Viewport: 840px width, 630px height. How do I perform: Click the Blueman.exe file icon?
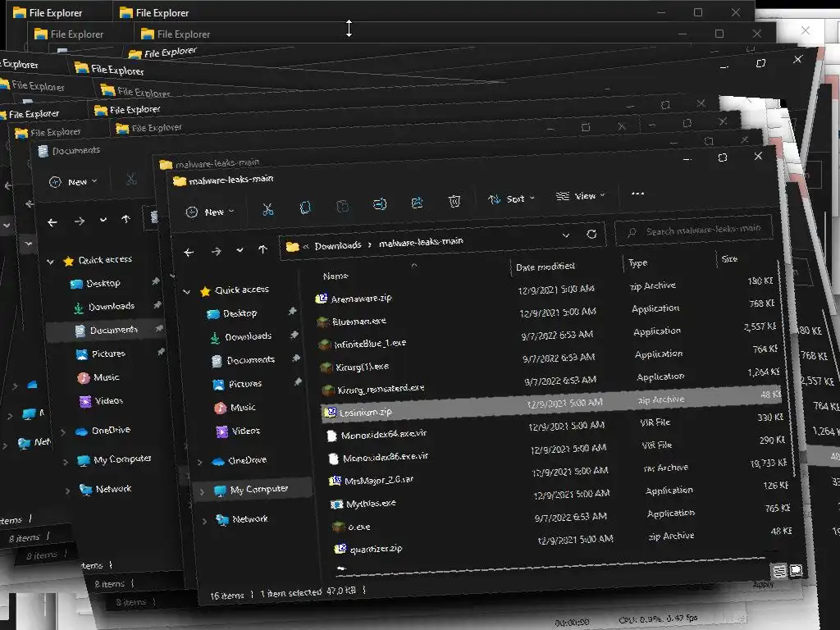coord(322,322)
